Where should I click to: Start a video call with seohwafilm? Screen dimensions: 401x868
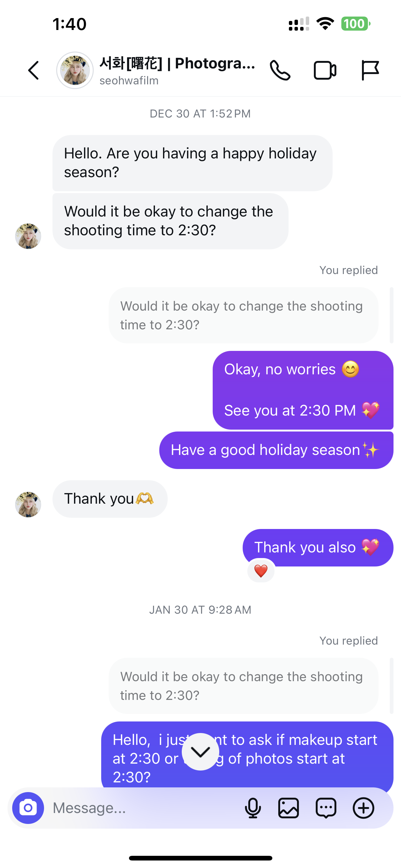(324, 70)
